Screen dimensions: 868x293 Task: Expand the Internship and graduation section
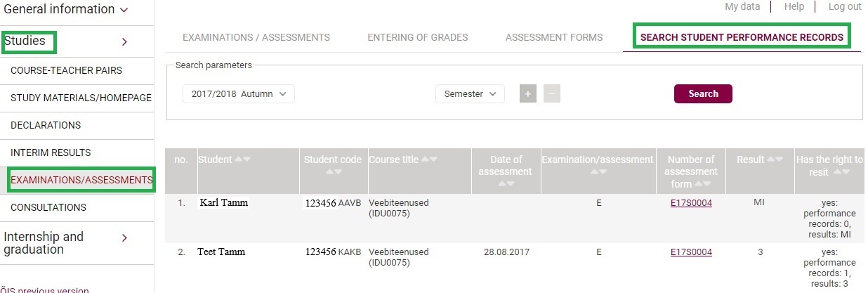point(124,237)
